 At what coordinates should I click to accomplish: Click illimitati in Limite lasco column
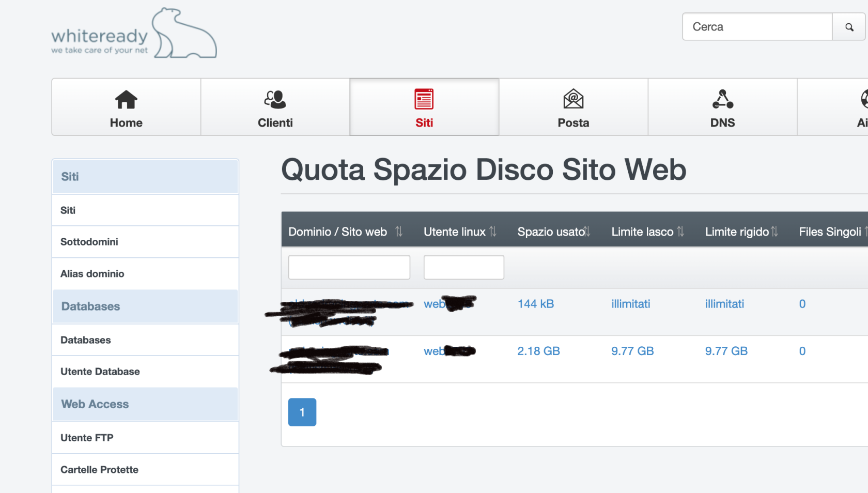coord(631,304)
